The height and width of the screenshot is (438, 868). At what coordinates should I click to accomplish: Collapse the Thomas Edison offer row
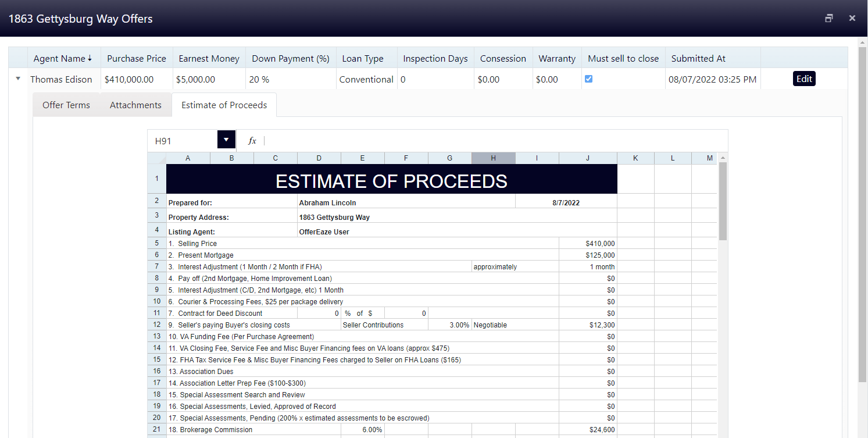(18, 79)
